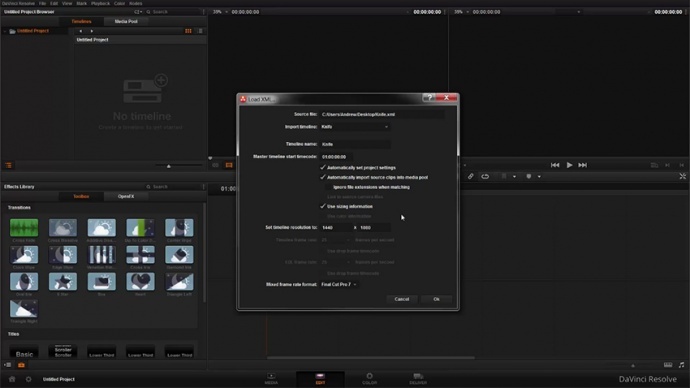Viewport: 690px width, 388px height.
Task: Go to previous browser item arrow
Action: click(81, 31)
